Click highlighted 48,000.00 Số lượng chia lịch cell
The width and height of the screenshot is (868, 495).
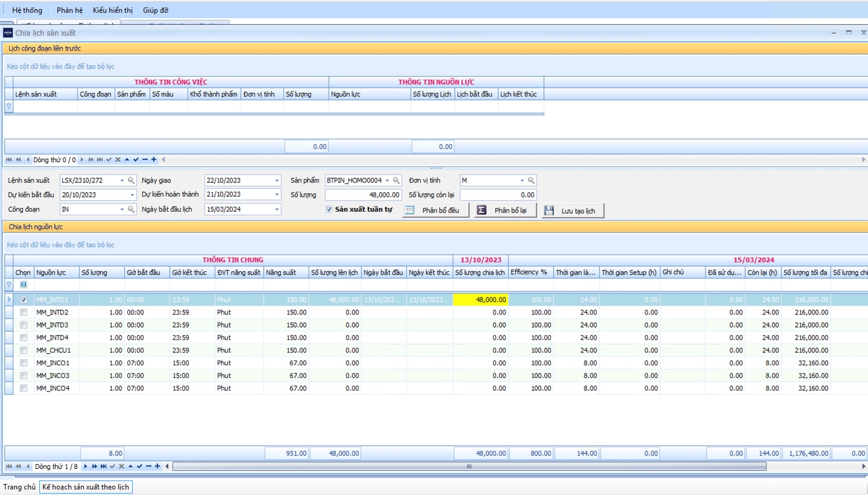tap(481, 300)
